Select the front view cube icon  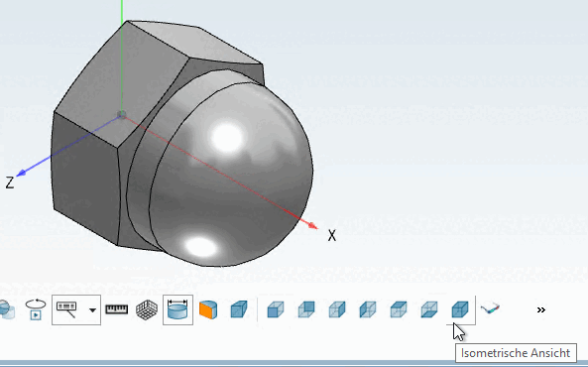coord(276,309)
